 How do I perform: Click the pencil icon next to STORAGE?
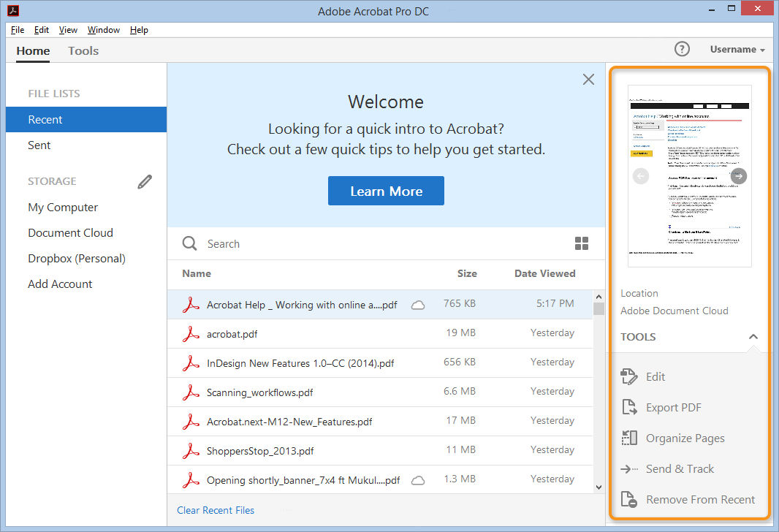(x=144, y=181)
